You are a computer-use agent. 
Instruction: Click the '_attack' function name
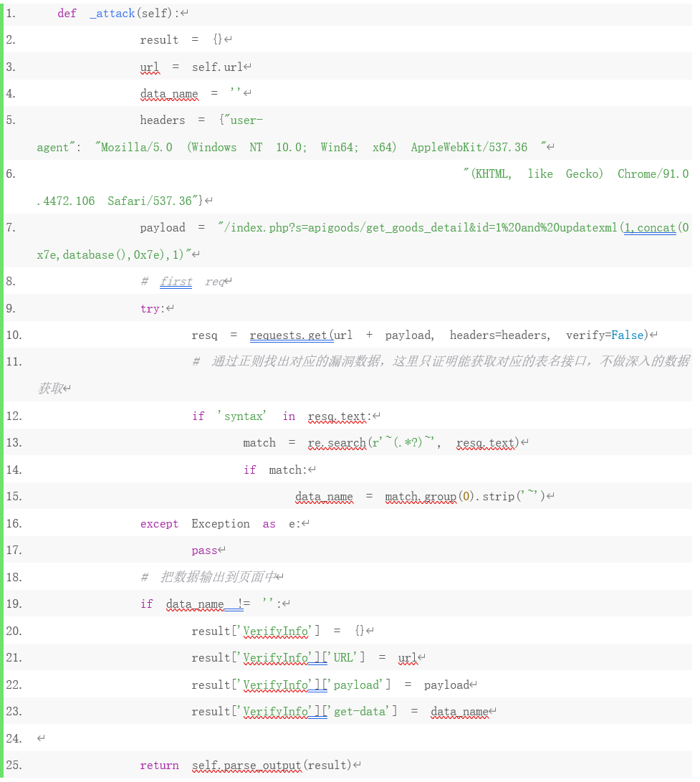tap(112, 14)
